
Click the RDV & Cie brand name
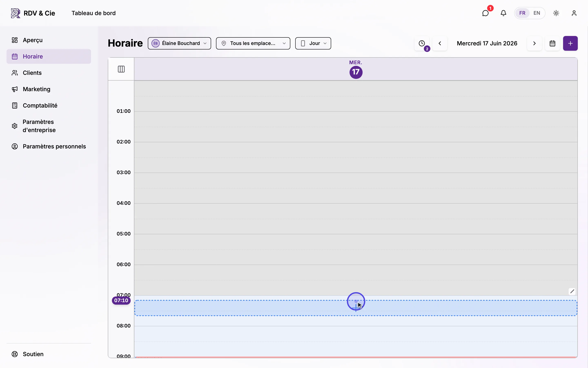[x=39, y=13]
